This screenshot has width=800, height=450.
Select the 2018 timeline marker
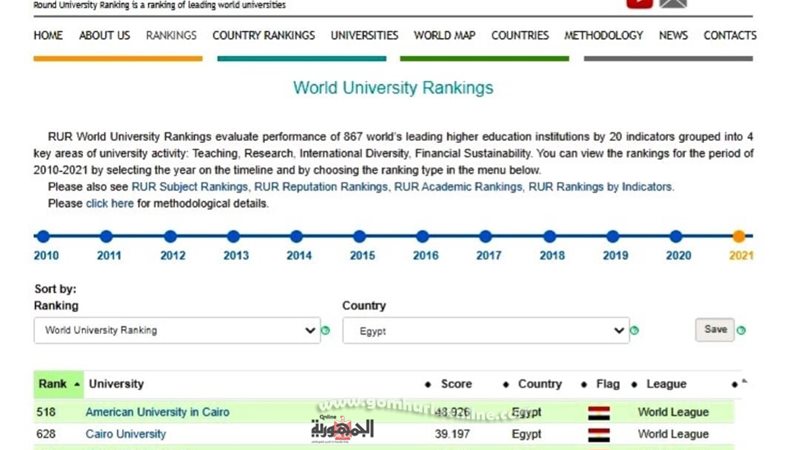click(549, 236)
